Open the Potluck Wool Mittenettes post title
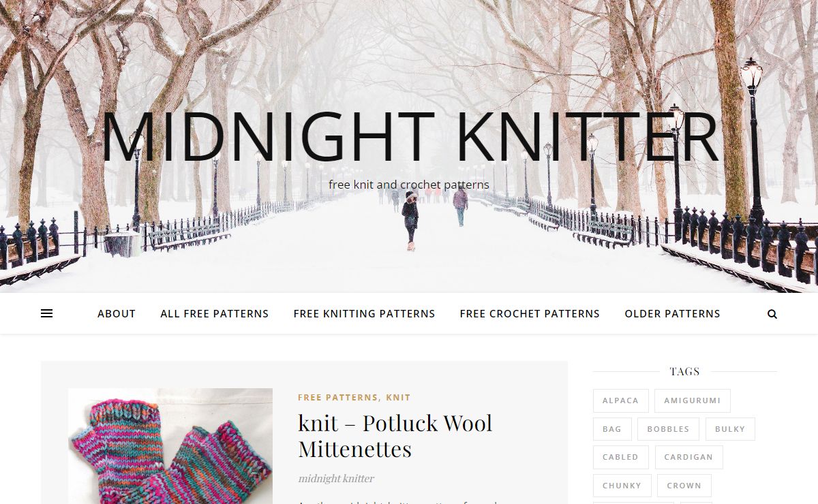818x504 pixels. 395,436
